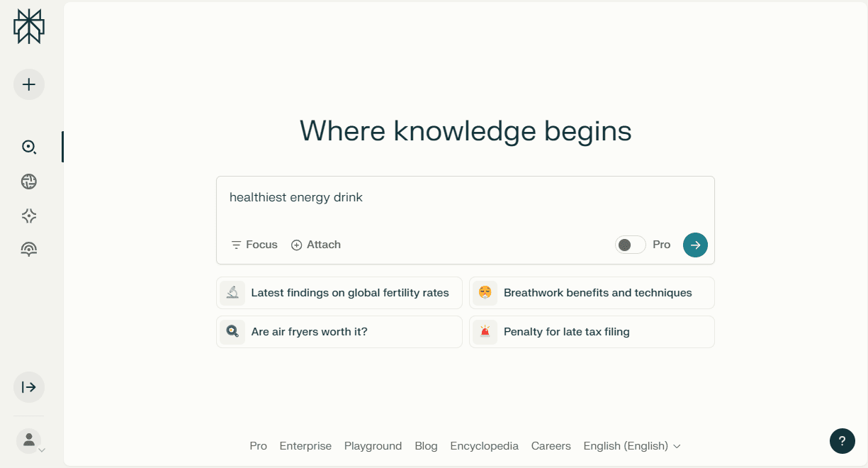Open the user account menu

[29, 440]
